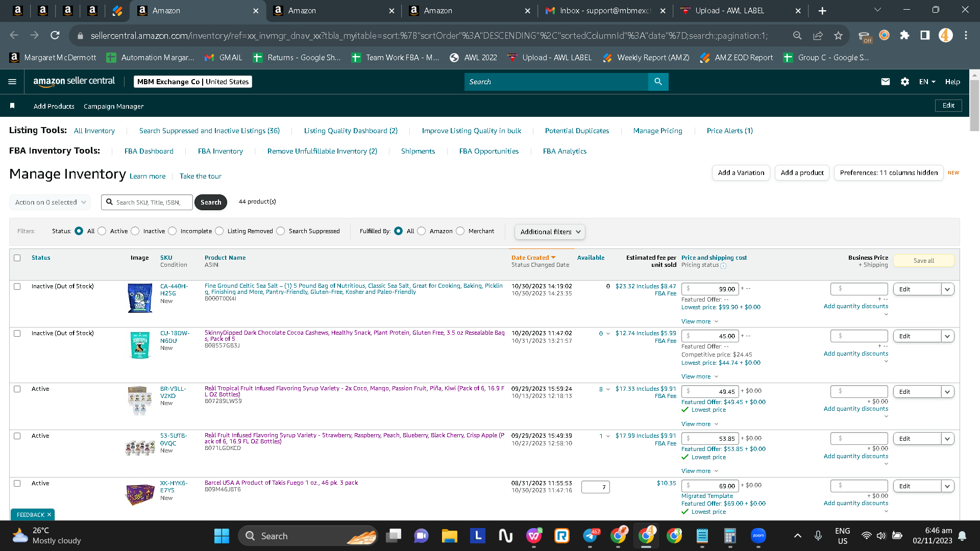
Task: Switch to the Inbox Gmail browser tab
Action: (x=605, y=11)
